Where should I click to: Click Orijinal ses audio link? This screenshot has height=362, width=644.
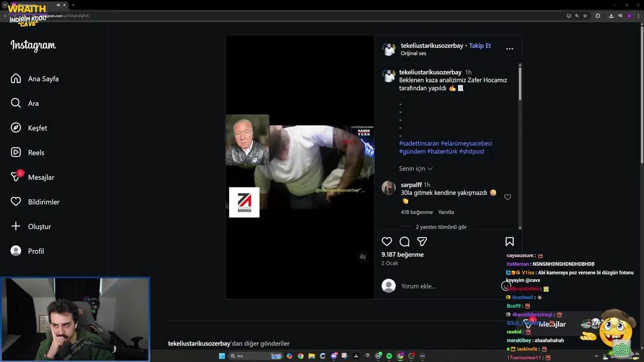414,53
